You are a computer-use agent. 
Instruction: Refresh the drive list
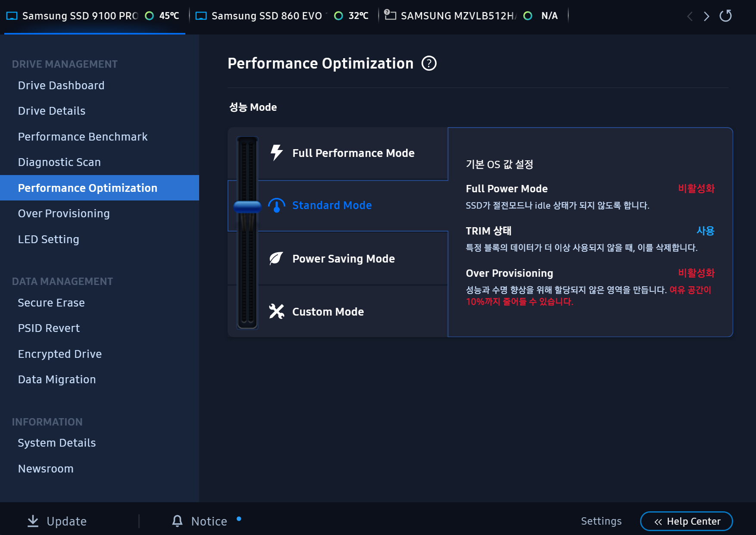pos(725,16)
